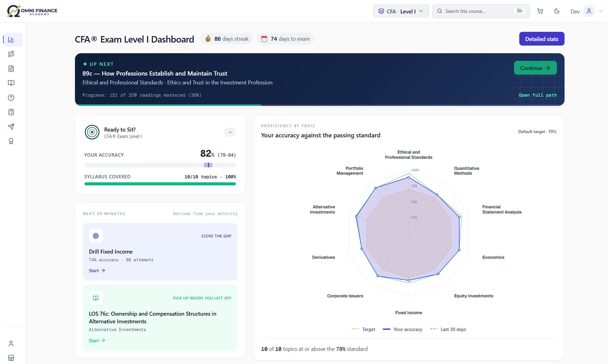Toggle the Target legend item
Viewport: 608px width, 364px height.
[x=364, y=329]
